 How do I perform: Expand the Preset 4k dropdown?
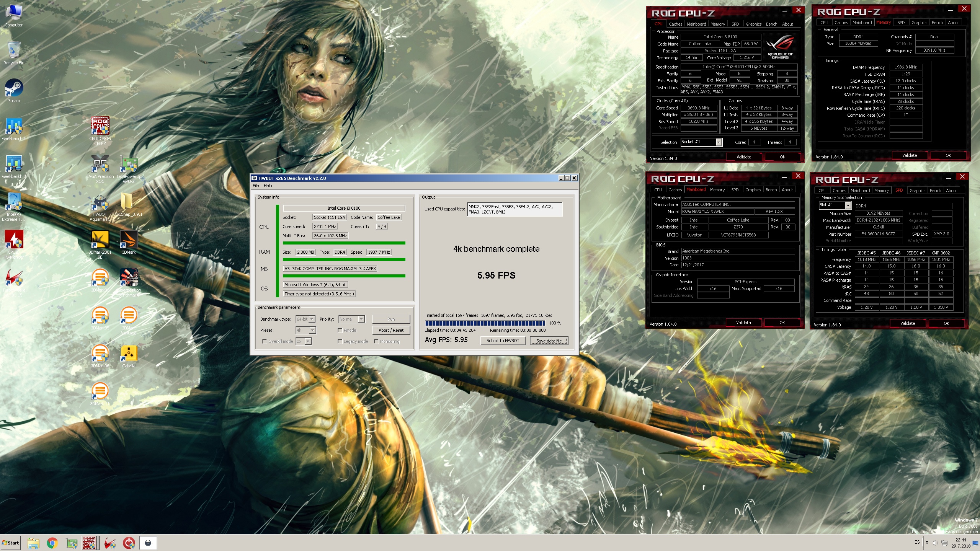[x=306, y=330]
